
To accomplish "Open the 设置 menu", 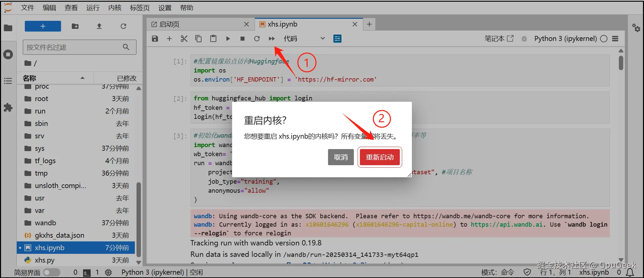I will click(x=165, y=8).
